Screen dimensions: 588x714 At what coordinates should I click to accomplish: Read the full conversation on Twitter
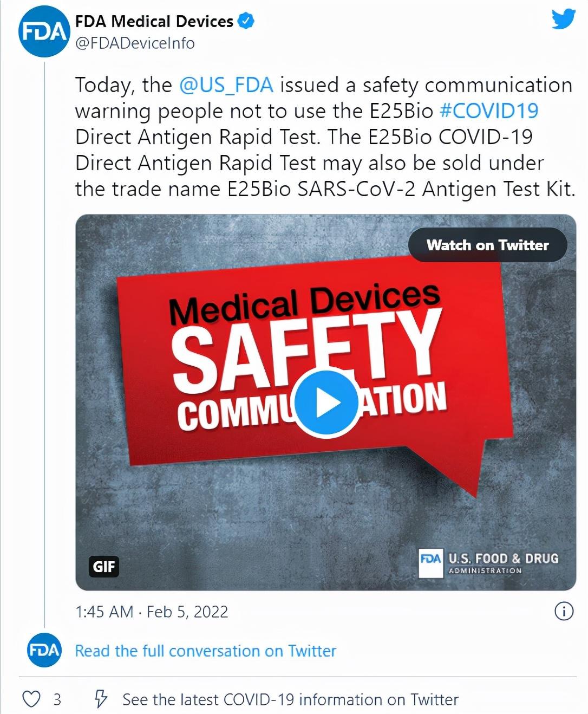pyautogui.click(x=205, y=650)
